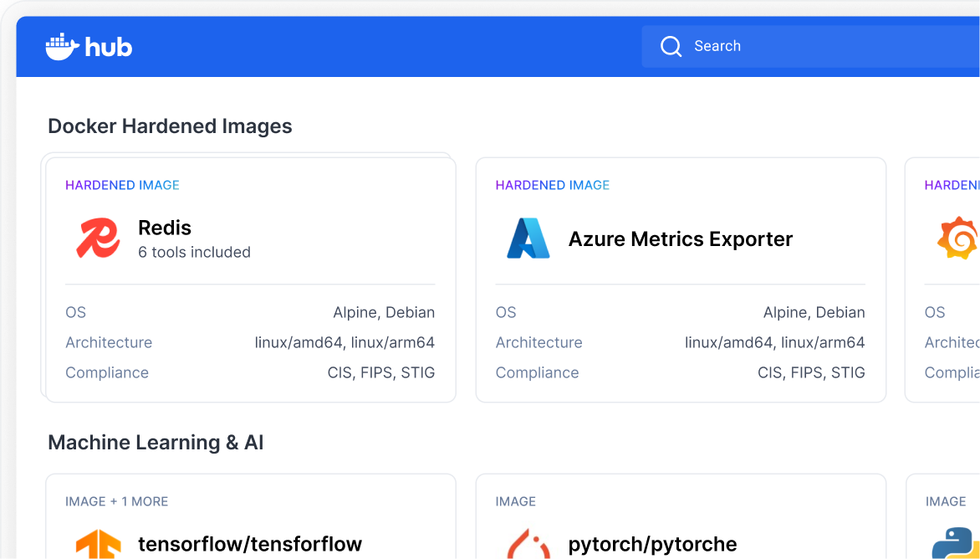The image size is (980, 559).
Task: Click the Docker hub whale logo
Action: pyautogui.click(x=89, y=47)
